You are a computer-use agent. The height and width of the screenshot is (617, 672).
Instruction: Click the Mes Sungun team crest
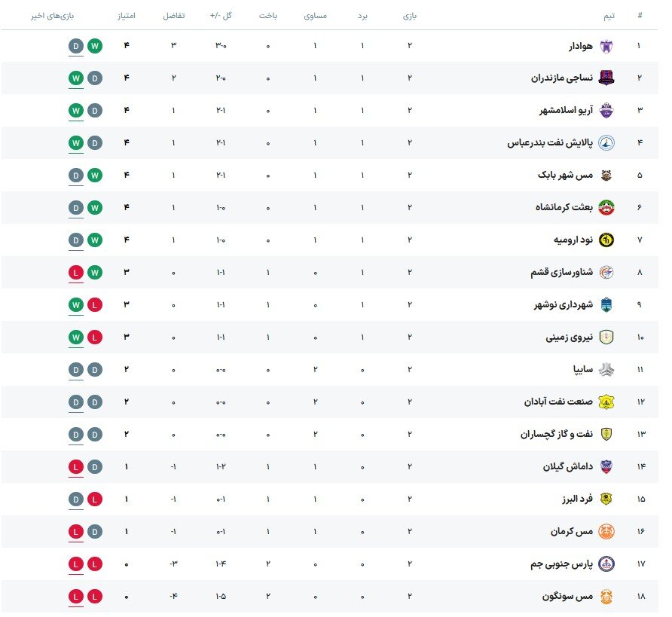pos(606,597)
